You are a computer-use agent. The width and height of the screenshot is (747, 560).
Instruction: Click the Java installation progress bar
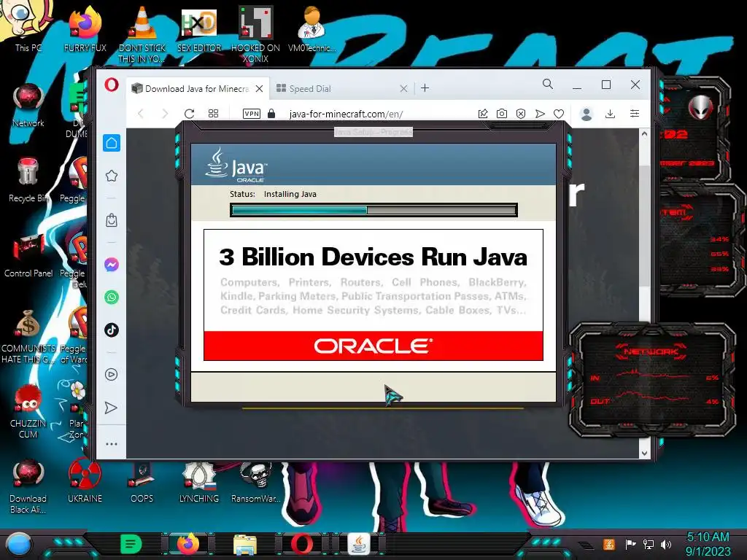click(373, 210)
